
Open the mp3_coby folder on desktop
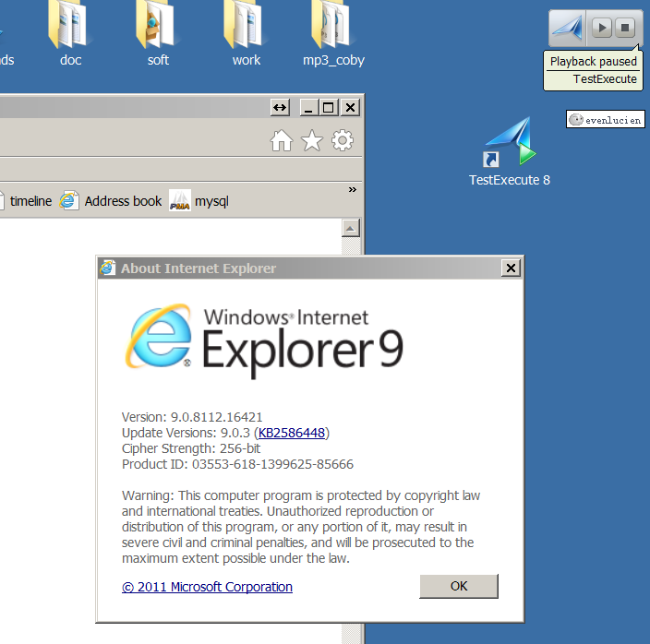click(x=333, y=32)
